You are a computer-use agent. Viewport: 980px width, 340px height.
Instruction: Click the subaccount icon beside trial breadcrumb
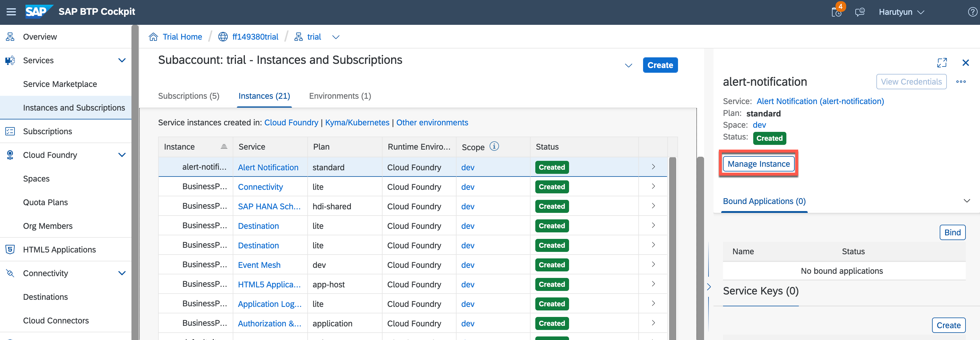coord(299,37)
